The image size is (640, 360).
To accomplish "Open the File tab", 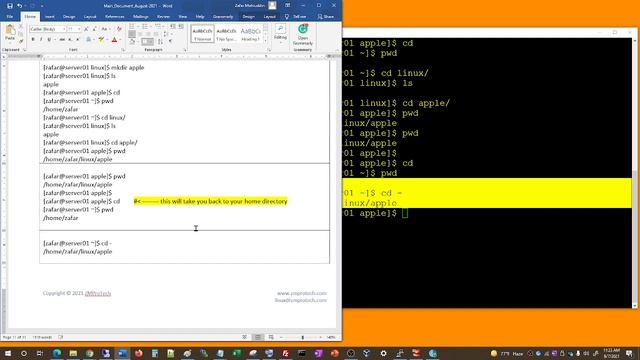I will (x=10, y=17).
